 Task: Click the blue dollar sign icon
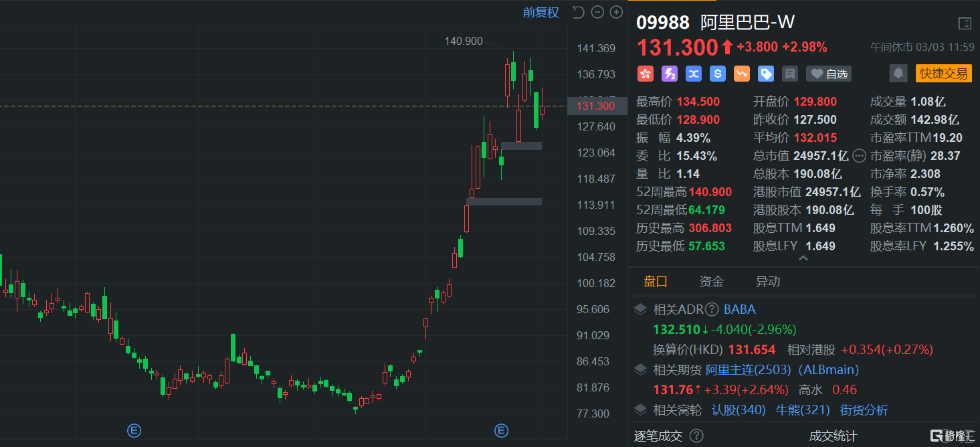tap(717, 74)
